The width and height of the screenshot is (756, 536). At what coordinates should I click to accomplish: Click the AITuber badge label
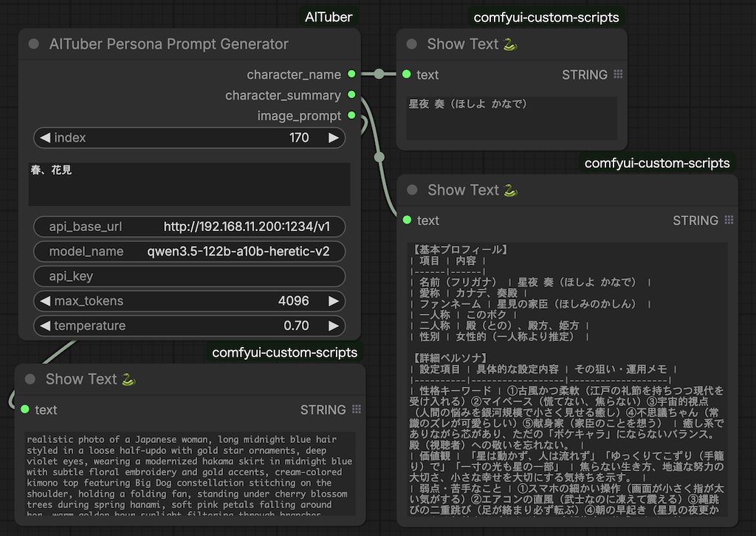(329, 17)
